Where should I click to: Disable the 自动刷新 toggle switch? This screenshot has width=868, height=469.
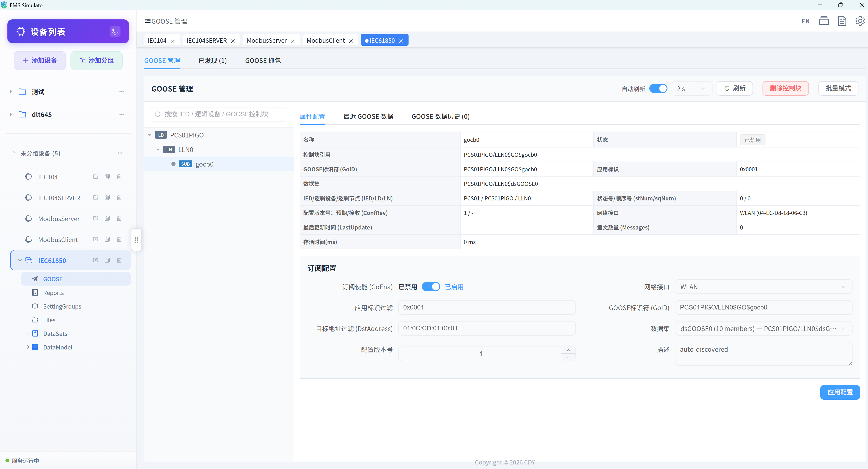tap(658, 89)
